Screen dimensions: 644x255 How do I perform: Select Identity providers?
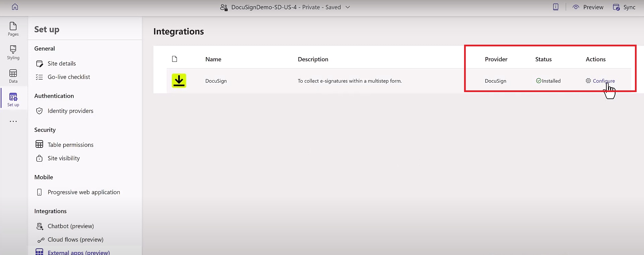coord(70,111)
